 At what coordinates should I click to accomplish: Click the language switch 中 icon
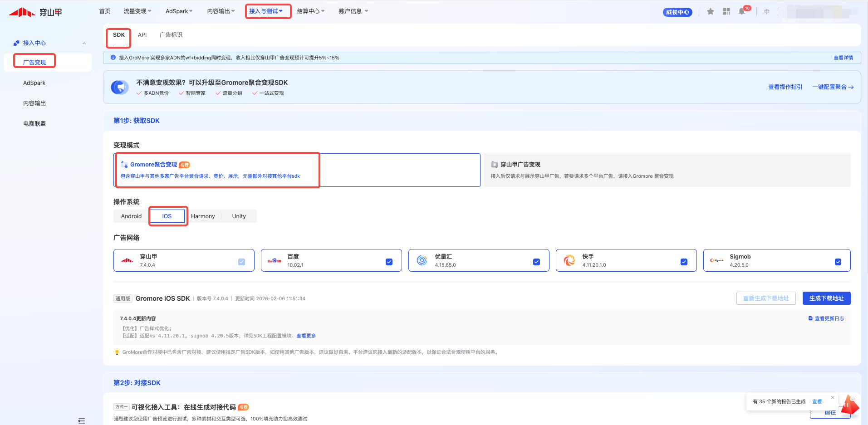click(x=767, y=12)
